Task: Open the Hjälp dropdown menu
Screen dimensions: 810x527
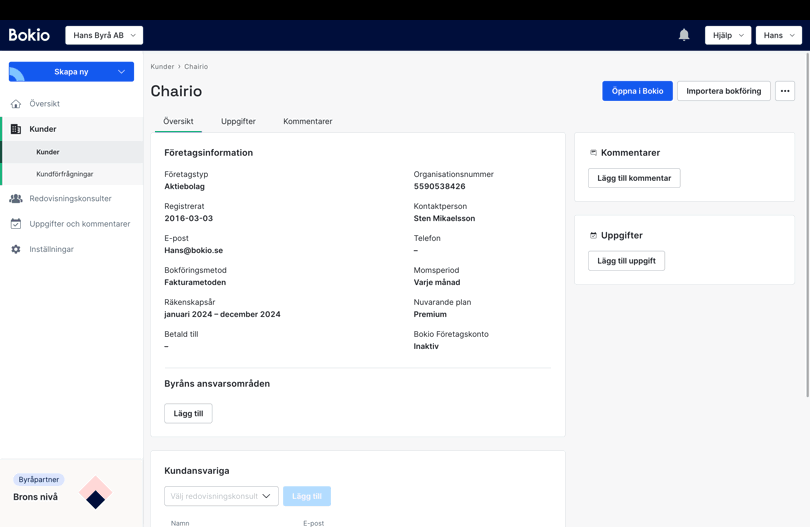Action: coord(727,35)
